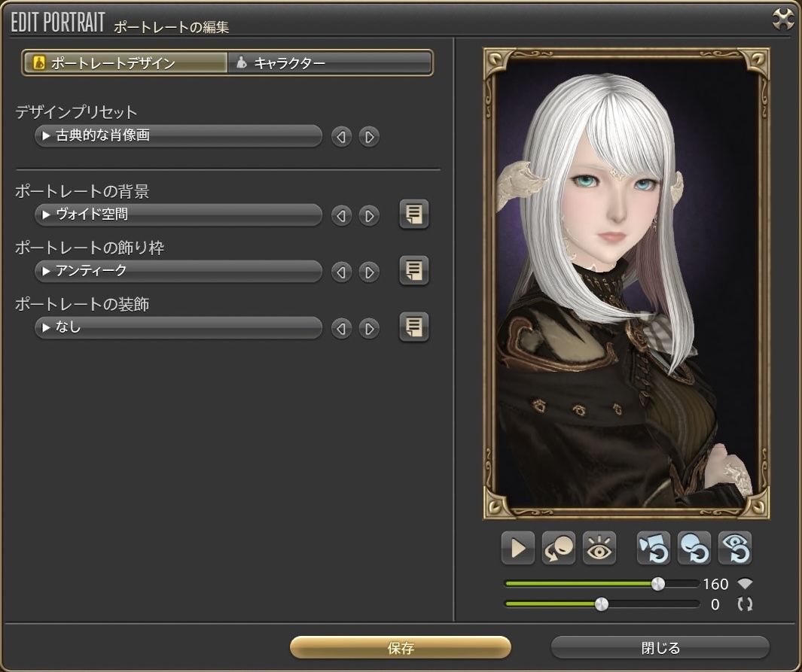Image resolution: width=802 pixels, height=672 pixels.
Task: Select previous ポートレートの背景 with left arrow
Action: pos(342,216)
